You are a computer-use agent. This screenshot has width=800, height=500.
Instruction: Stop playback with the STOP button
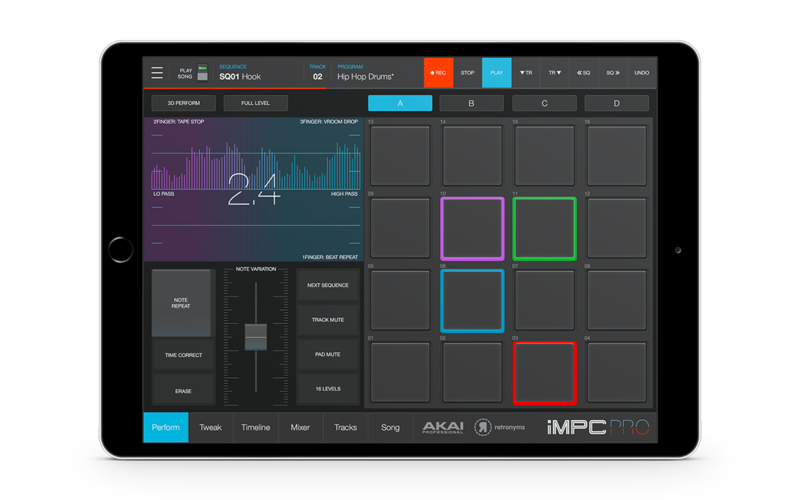(467, 73)
